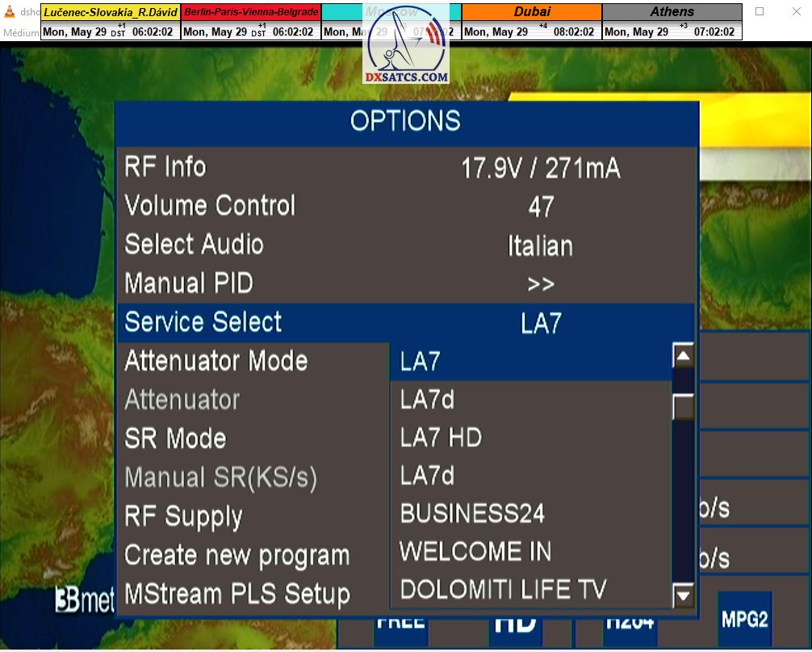Image resolution: width=812 pixels, height=652 pixels.
Task: Adjust the Volume Control value 47
Action: pyautogui.click(x=540, y=207)
